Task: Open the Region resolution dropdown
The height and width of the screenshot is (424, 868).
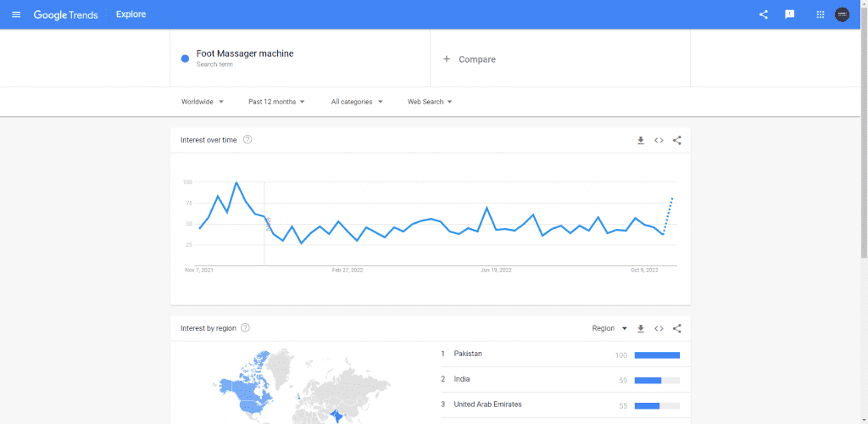Action: [609, 328]
